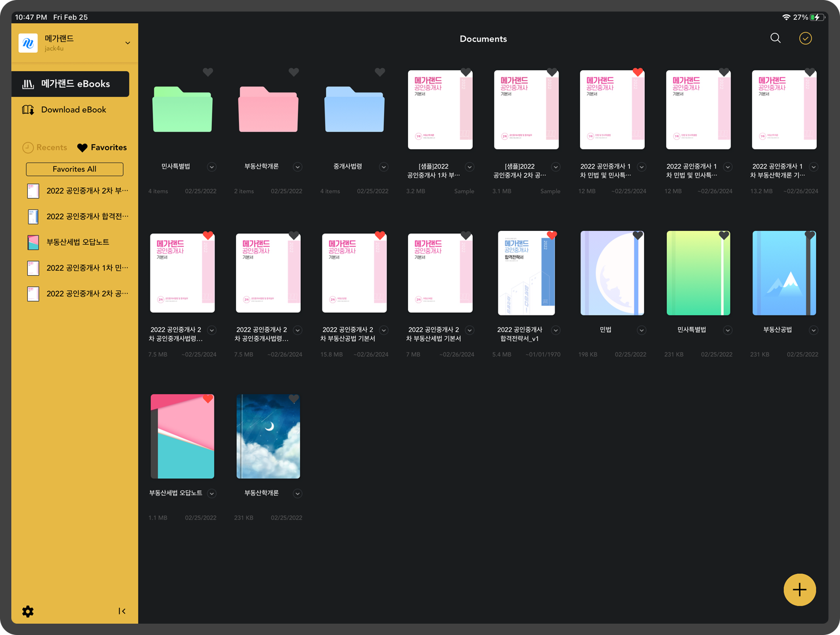Open options chevron for 부동산공법 notebook
Image resolution: width=840 pixels, height=635 pixels.
(x=813, y=330)
